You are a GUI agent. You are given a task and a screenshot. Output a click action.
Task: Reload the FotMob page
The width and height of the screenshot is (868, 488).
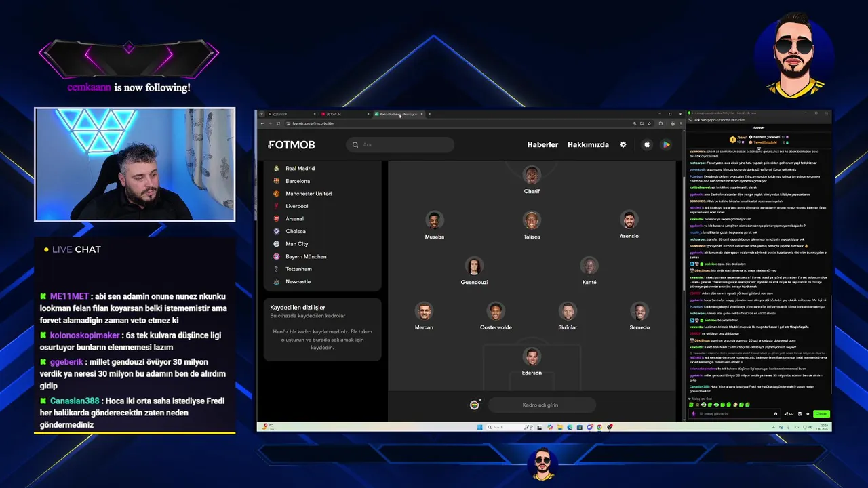[x=278, y=123]
